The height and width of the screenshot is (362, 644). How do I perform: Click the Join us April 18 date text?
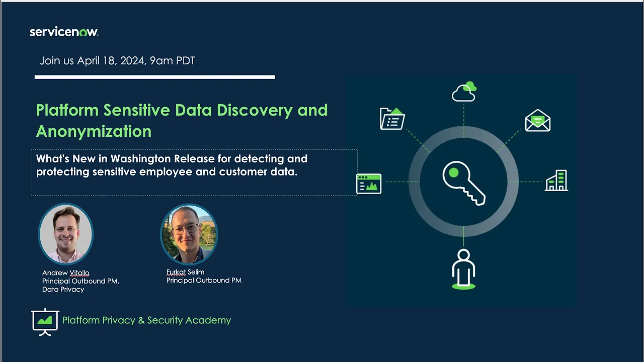pyautogui.click(x=117, y=60)
